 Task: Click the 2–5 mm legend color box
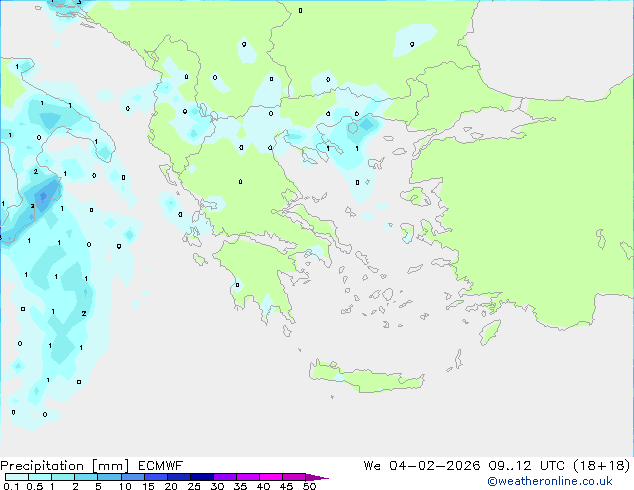(86, 477)
